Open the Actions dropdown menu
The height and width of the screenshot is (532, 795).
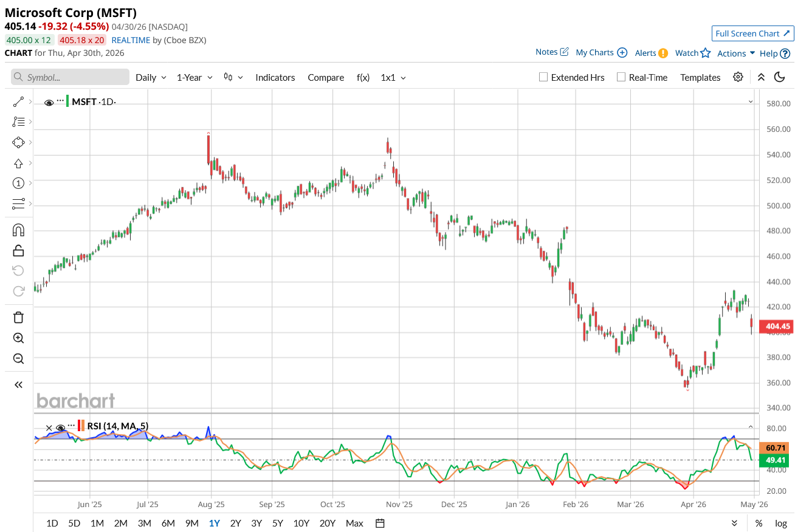click(x=736, y=53)
